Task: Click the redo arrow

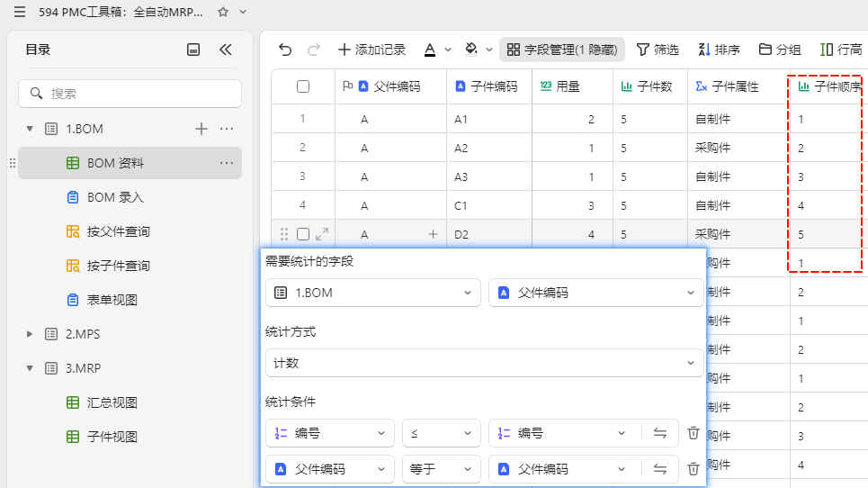Action: point(314,50)
